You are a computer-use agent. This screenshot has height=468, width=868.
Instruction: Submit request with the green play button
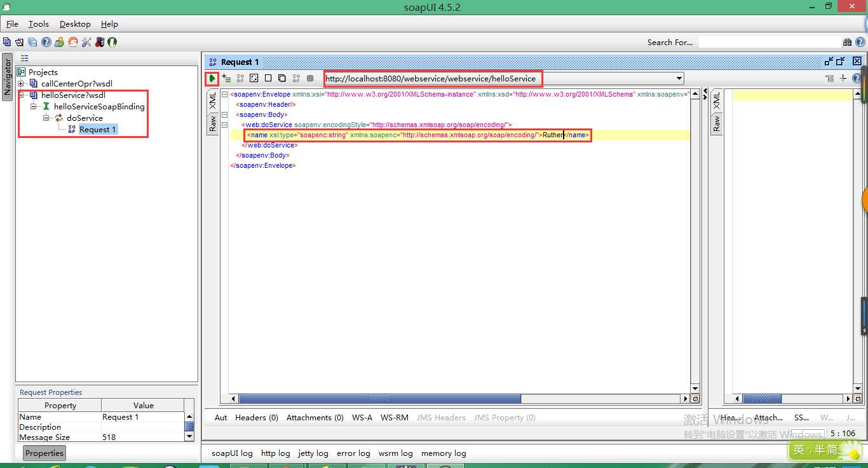pos(212,78)
